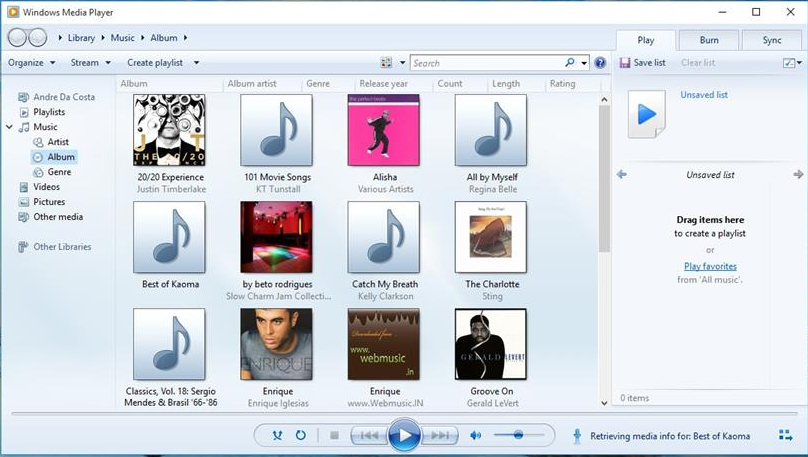Click the scrollbar down arrow
Image resolution: width=808 pixels, height=457 pixels.
(604, 403)
